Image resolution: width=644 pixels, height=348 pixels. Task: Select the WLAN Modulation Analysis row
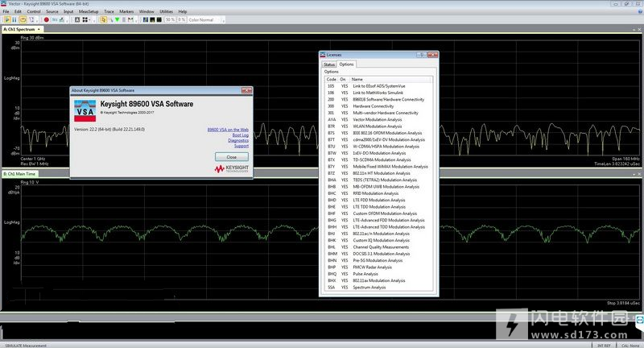pos(378,126)
